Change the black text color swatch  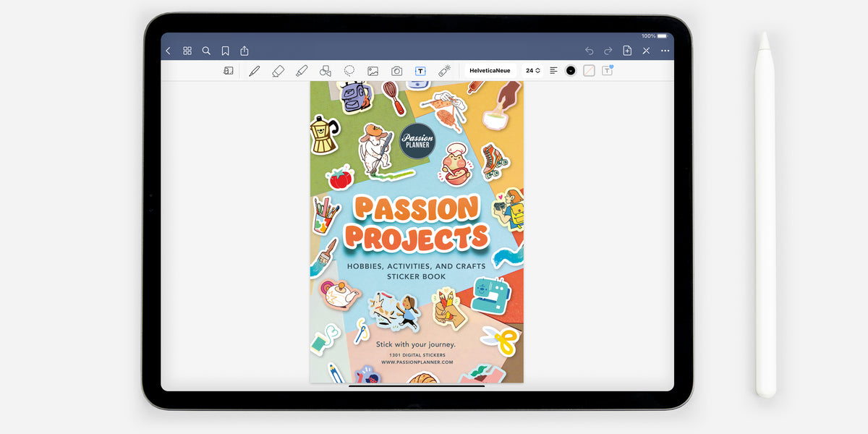pos(570,70)
